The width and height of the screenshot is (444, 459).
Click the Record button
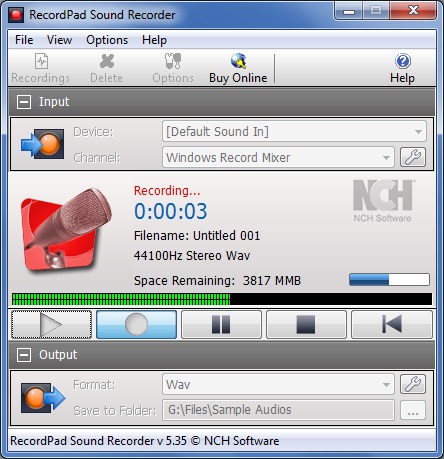pos(136,324)
